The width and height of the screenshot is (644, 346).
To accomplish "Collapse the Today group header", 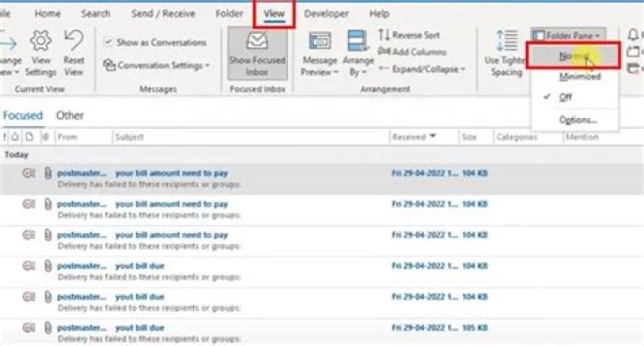I will (16, 155).
